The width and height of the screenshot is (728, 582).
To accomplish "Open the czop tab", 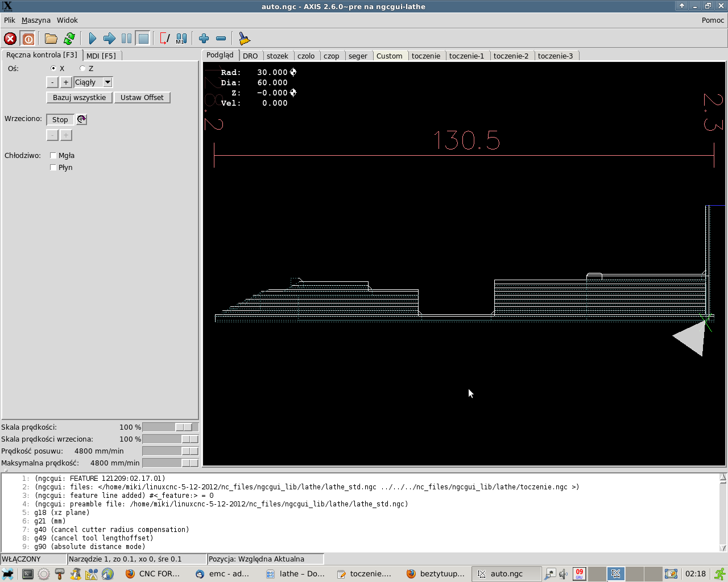I will (332, 56).
